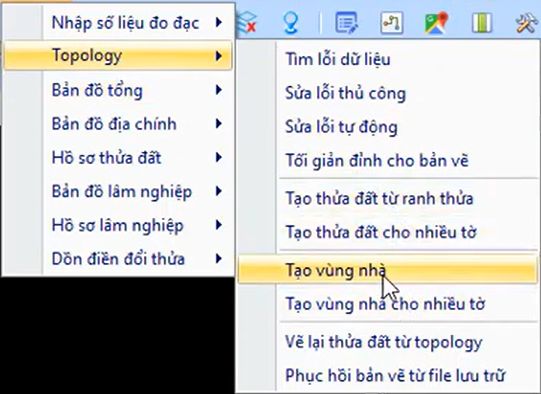Open Hồ sơ thửa đất submenu
This screenshot has width=541, height=394.
coord(118,158)
